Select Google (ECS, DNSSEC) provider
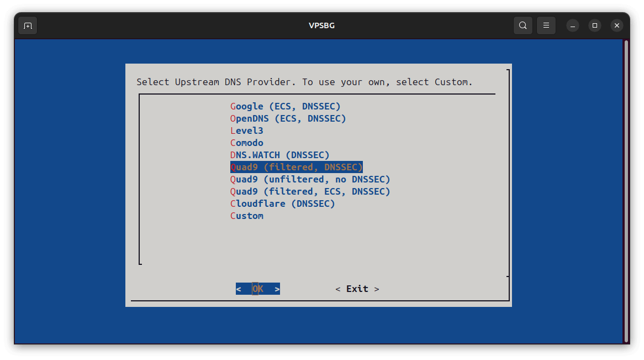 click(x=286, y=107)
